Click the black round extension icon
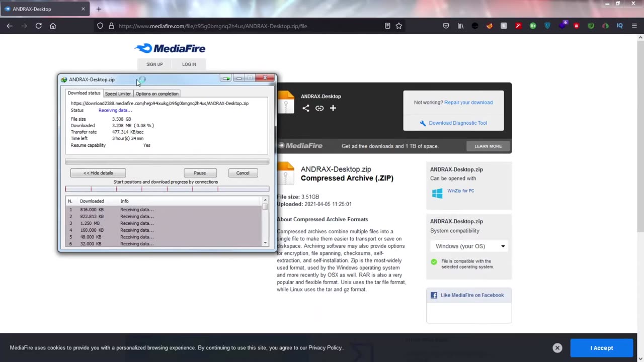 click(475, 26)
